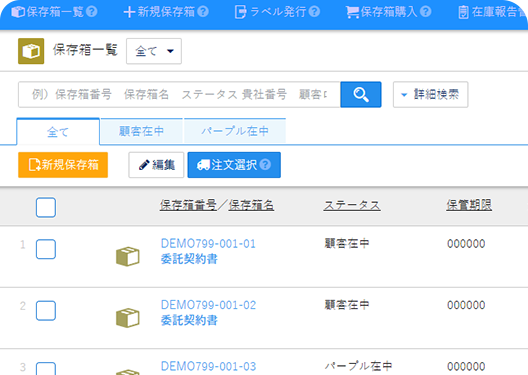
Task: Check the checkbox for row DEMO799-001-01
Action: pyautogui.click(x=46, y=249)
